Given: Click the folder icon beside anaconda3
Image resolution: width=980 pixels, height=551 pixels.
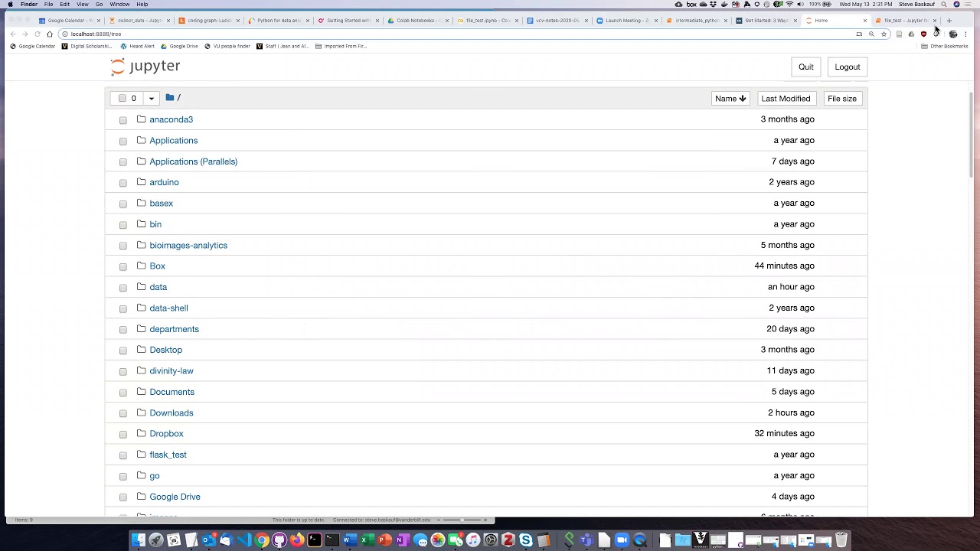Looking at the screenshot, I should click(x=141, y=119).
